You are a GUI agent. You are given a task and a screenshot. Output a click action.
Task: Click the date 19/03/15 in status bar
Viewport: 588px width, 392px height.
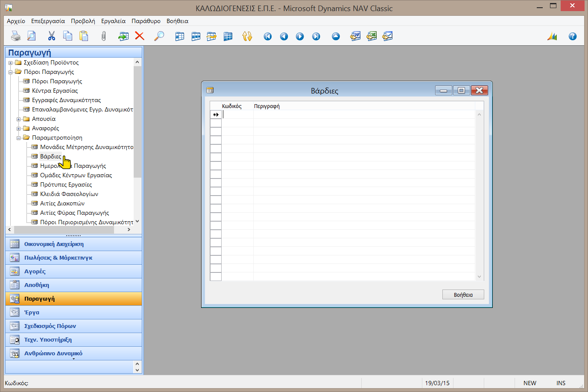(x=437, y=383)
